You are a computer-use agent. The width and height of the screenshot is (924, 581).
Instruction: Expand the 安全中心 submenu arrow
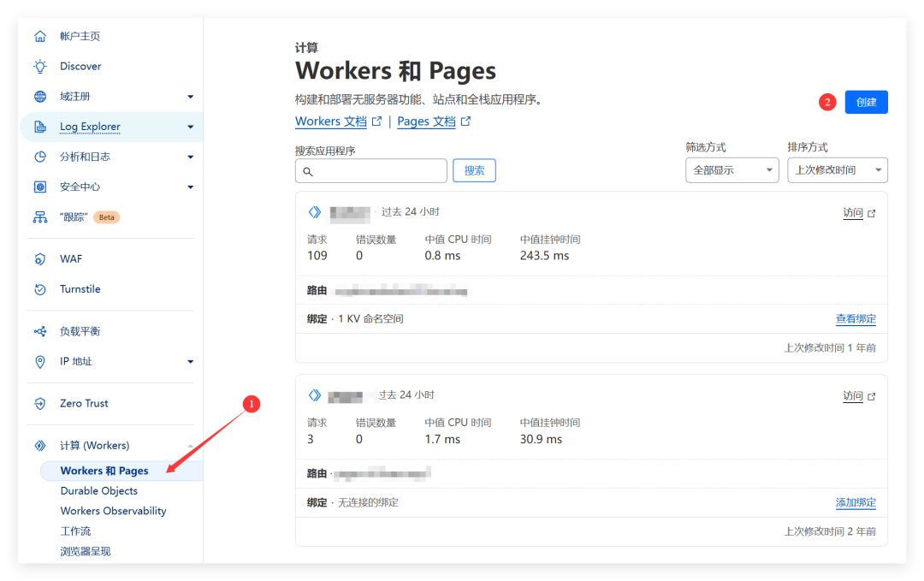pos(190,187)
